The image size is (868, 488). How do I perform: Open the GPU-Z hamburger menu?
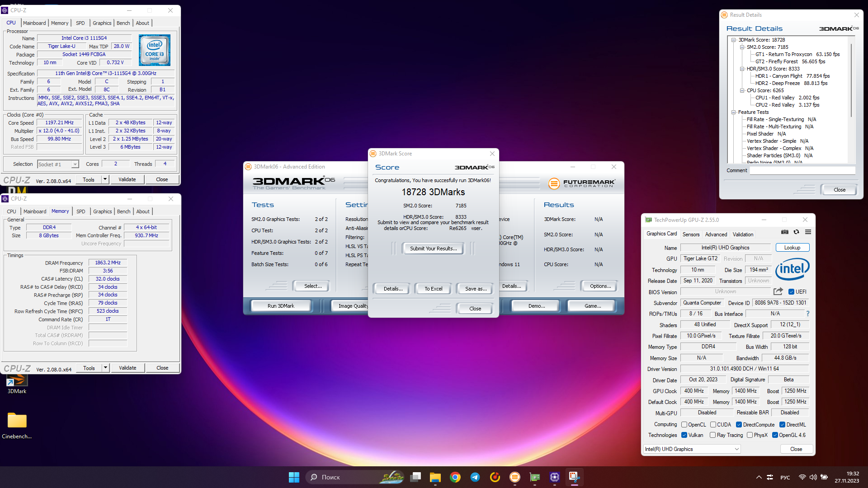point(808,232)
